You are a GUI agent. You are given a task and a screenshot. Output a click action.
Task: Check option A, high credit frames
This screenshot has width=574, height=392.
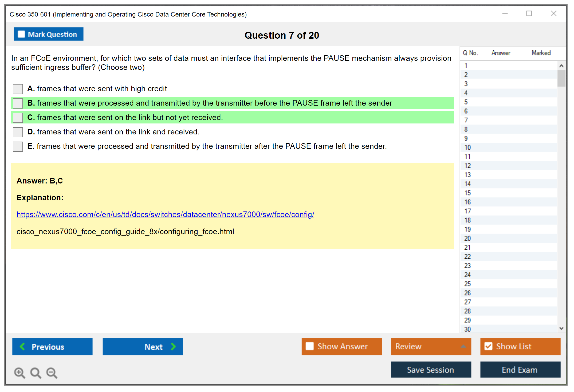pos(18,89)
